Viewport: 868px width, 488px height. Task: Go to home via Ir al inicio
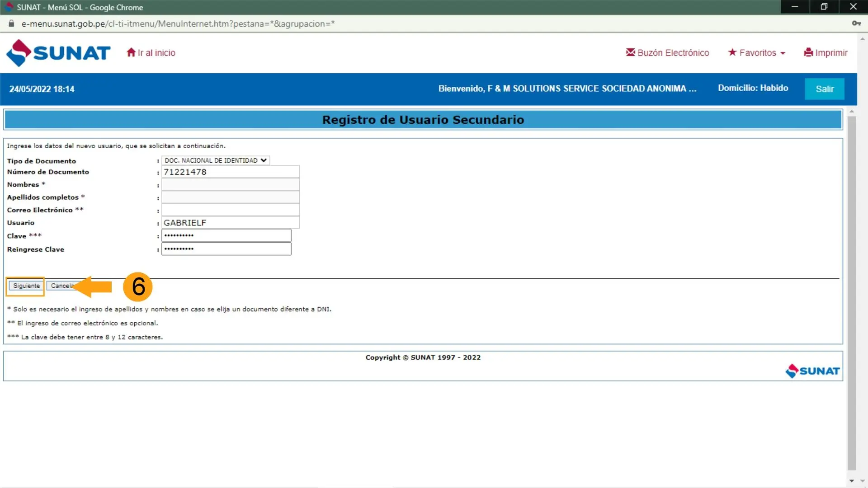click(151, 53)
